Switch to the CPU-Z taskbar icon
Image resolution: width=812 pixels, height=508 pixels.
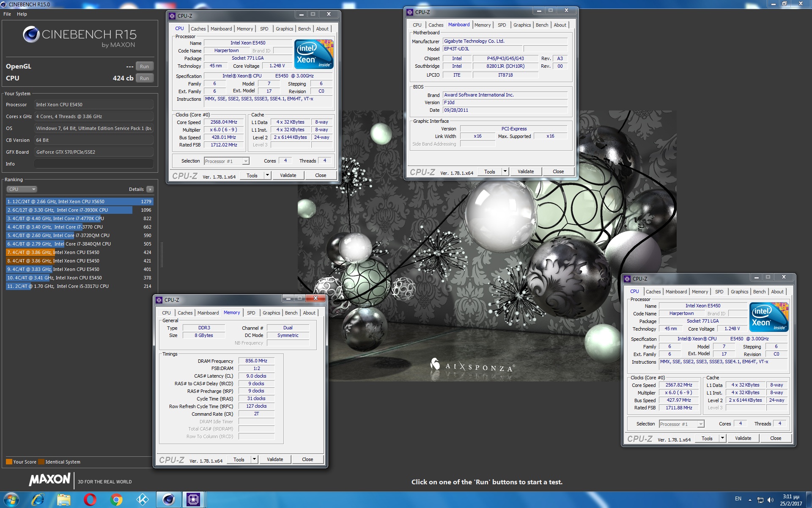point(193,500)
